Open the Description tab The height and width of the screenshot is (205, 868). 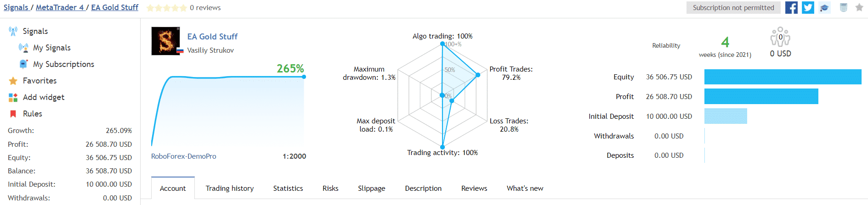pyautogui.click(x=423, y=188)
